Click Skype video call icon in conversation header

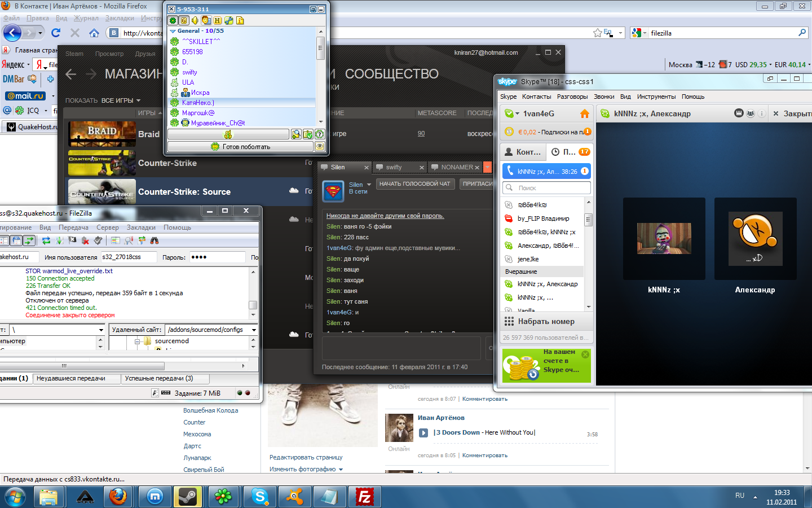pyautogui.click(x=739, y=113)
